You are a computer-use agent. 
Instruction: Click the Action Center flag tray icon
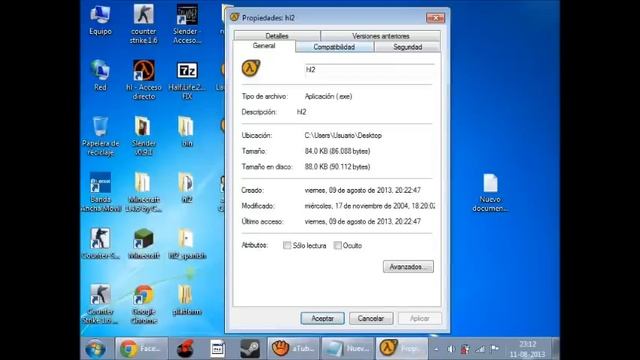(495, 349)
